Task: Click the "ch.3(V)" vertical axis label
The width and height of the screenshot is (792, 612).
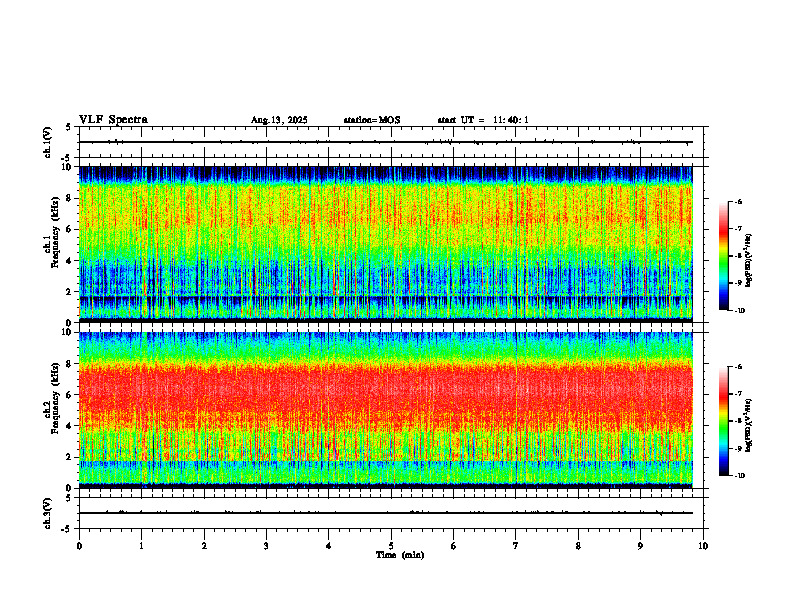Action: [47, 513]
